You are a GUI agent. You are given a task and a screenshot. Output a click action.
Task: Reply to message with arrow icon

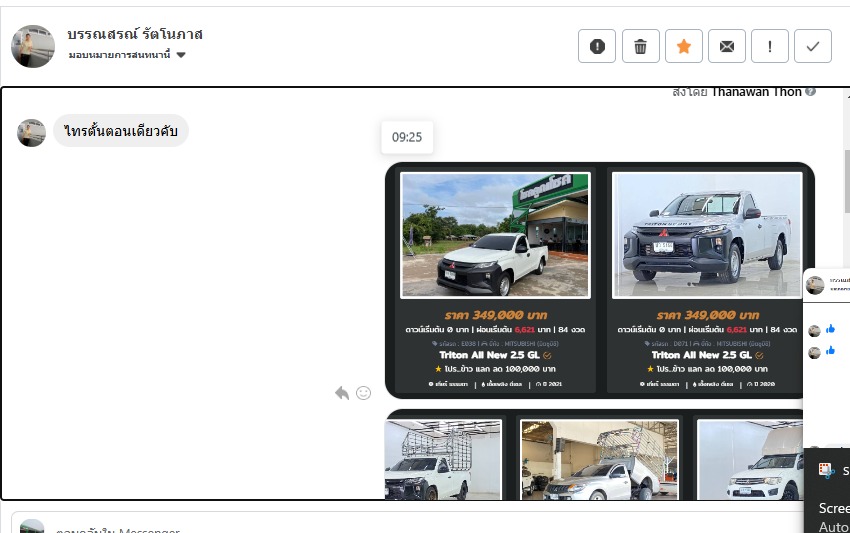(x=342, y=393)
